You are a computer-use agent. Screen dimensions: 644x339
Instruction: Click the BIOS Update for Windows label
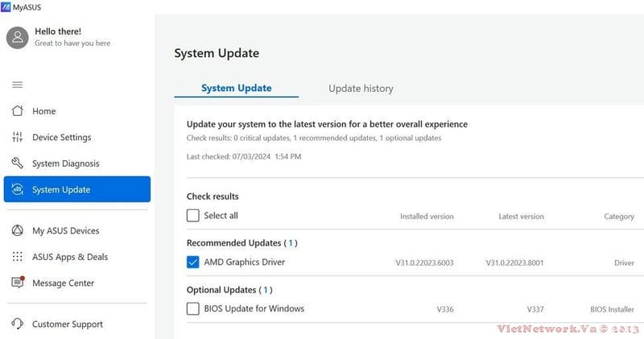tap(254, 308)
